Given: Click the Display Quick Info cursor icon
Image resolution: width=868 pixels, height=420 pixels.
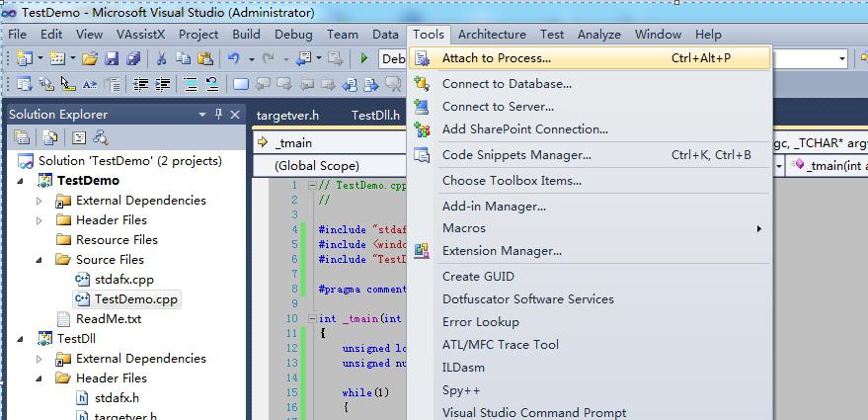Looking at the screenshot, I should click(x=67, y=84).
